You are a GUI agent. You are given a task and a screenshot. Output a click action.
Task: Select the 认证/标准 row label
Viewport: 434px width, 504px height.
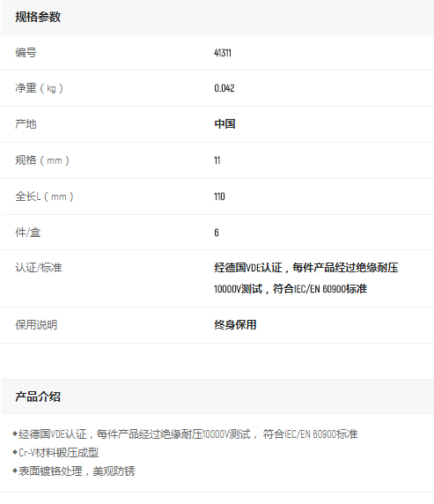tap(39, 268)
